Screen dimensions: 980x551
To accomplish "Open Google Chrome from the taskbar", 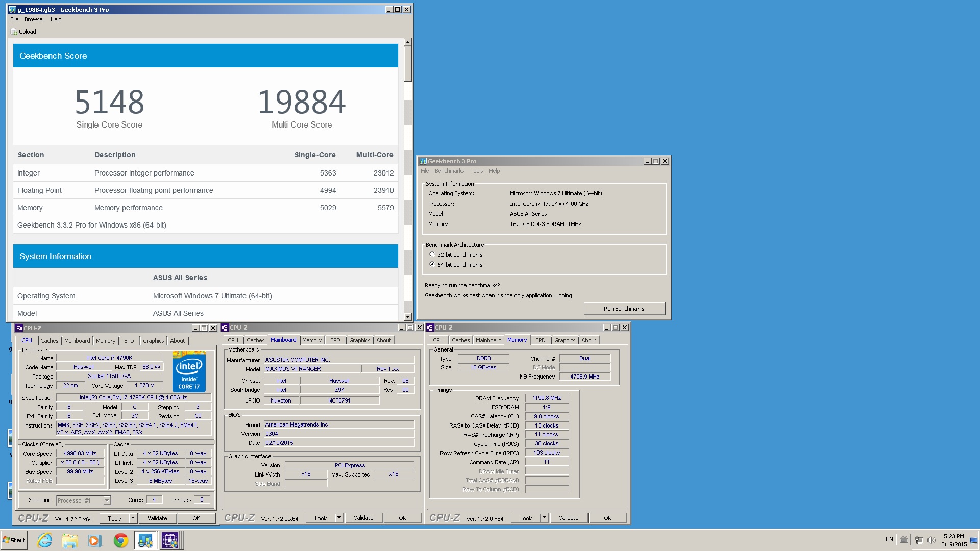I will [120, 540].
